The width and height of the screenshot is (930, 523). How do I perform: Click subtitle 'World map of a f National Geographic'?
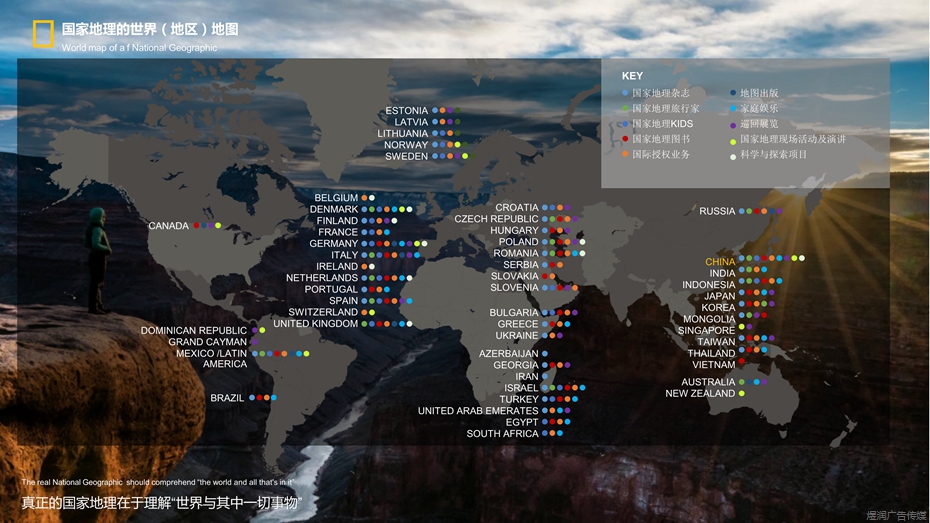click(x=139, y=47)
